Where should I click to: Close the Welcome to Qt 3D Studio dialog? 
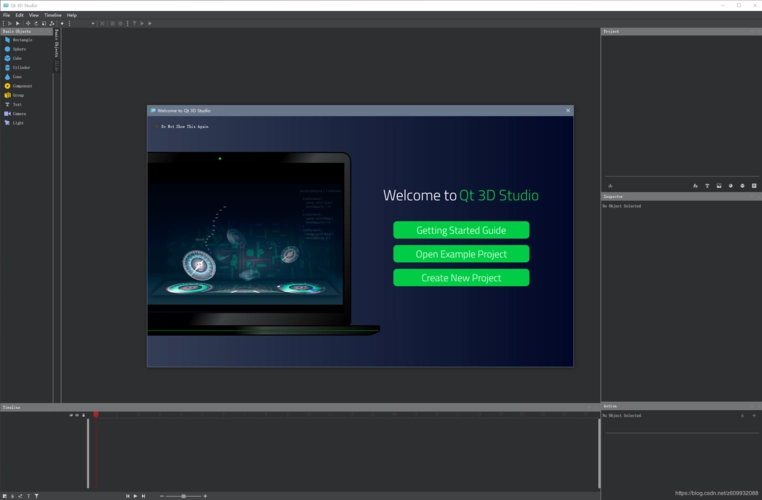568,110
